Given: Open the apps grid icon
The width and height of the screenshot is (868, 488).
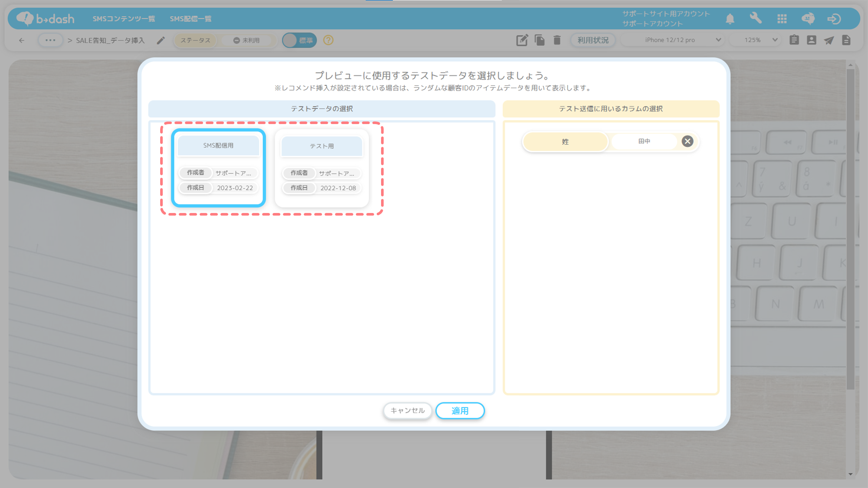Looking at the screenshot, I should click(782, 19).
